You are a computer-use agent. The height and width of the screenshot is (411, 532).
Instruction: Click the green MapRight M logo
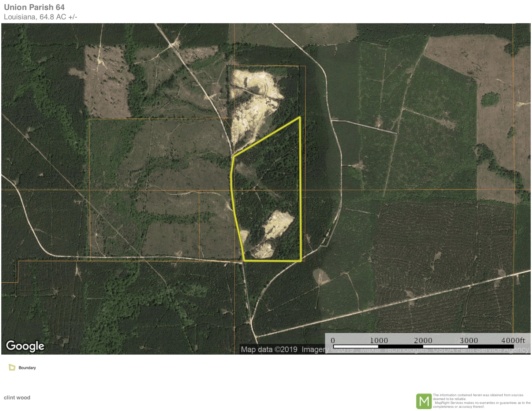point(424,401)
